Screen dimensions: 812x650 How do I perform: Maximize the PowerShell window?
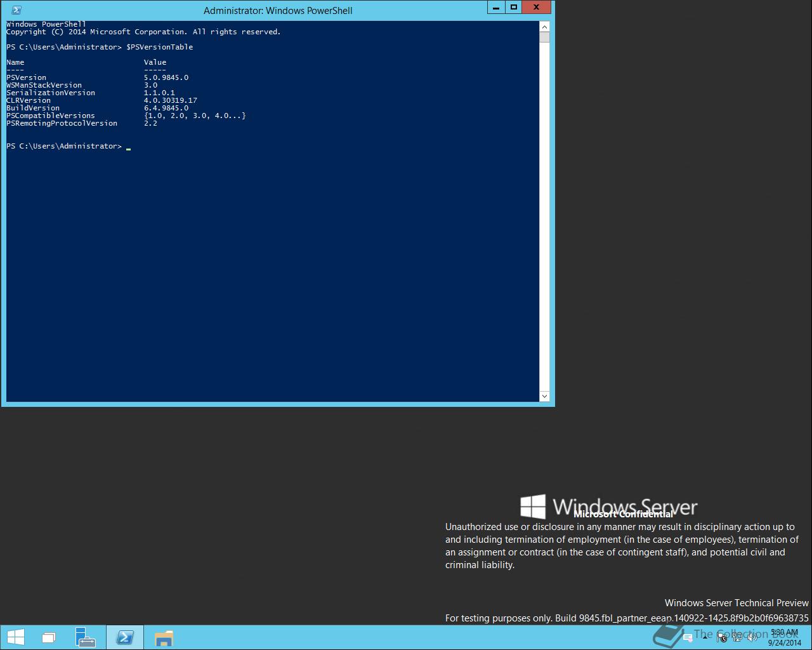[x=514, y=8]
